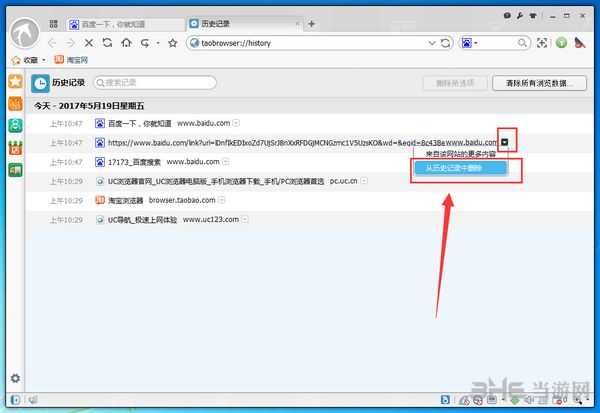Open the message bubble icon in the title bar
The image size is (600, 413).
507,15
